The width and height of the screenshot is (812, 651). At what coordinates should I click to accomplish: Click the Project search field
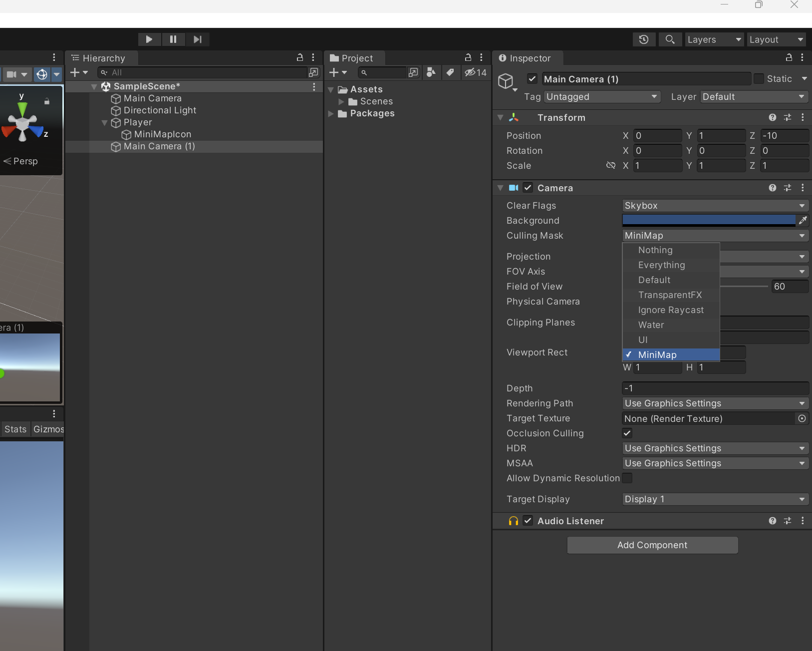click(382, 72)
